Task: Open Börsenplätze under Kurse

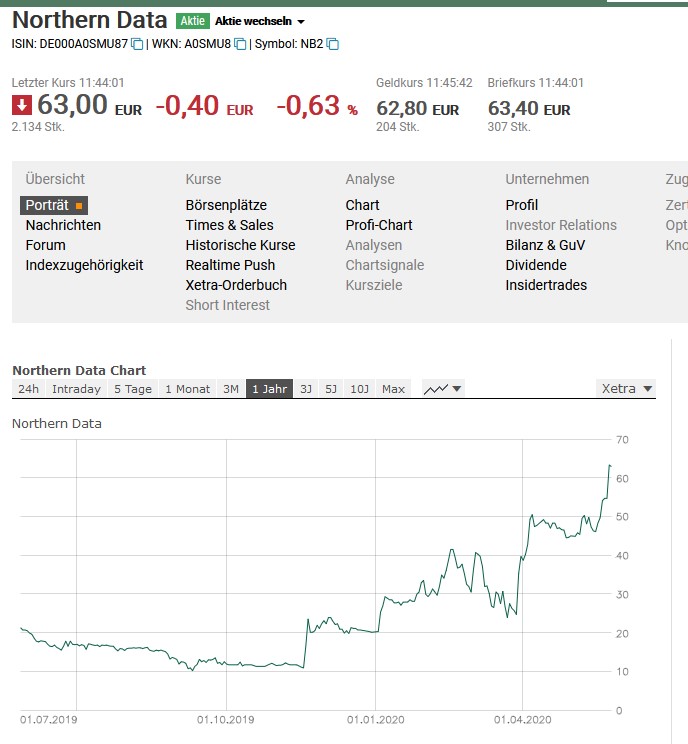Action: pos(226,205)
